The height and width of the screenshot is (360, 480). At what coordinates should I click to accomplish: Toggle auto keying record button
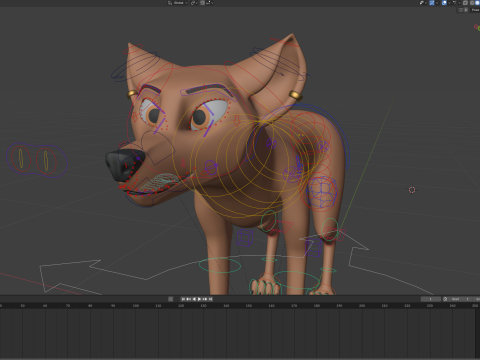point(170,299)
